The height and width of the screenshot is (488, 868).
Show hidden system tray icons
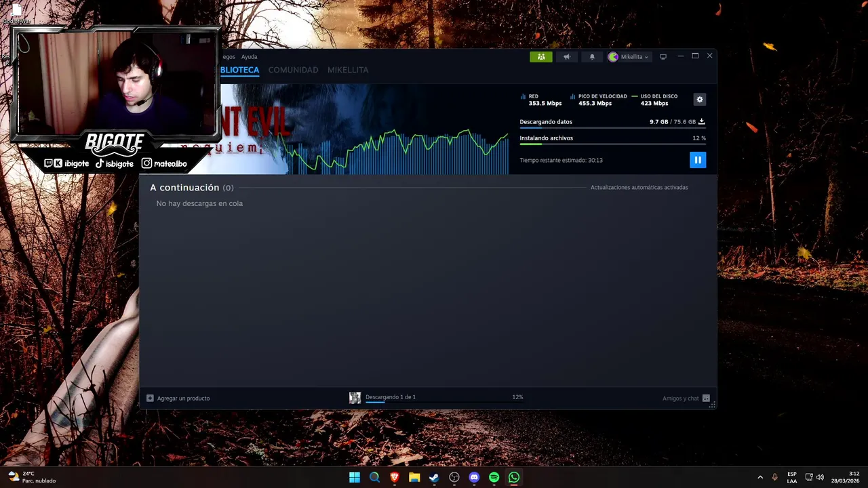tap(760, 477)
